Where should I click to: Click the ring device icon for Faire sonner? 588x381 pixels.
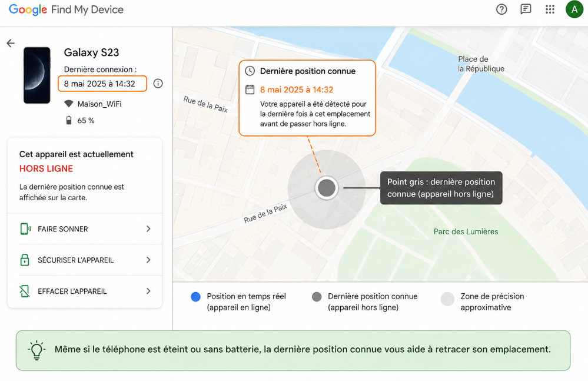[x=25, y=228]
